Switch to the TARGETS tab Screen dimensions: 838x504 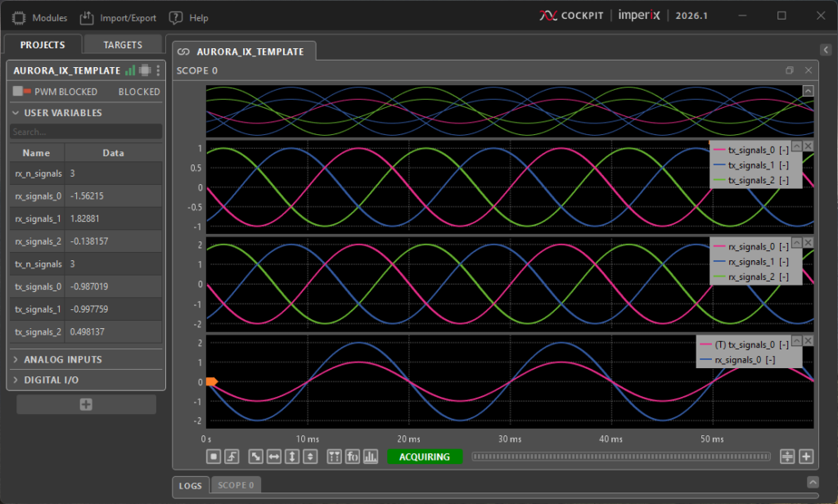(123, 45)
